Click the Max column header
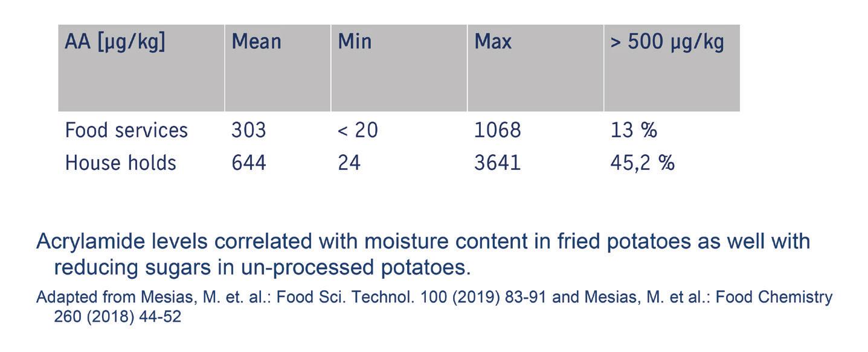This screenshot has height=352, width=868. pyautogui.click(x=493, y=42)
